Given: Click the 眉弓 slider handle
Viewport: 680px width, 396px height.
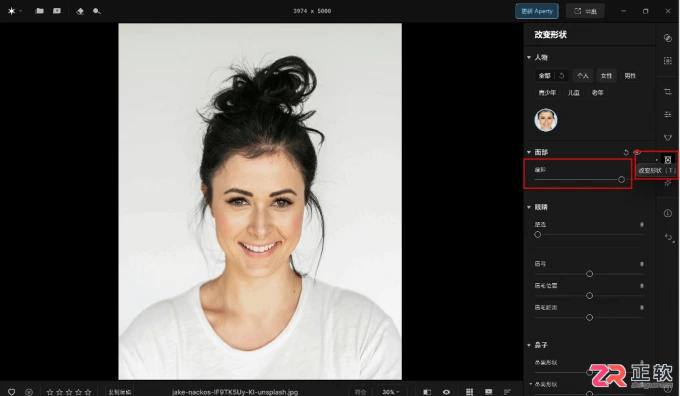Looking at the screenshot, I should [589, 274].
